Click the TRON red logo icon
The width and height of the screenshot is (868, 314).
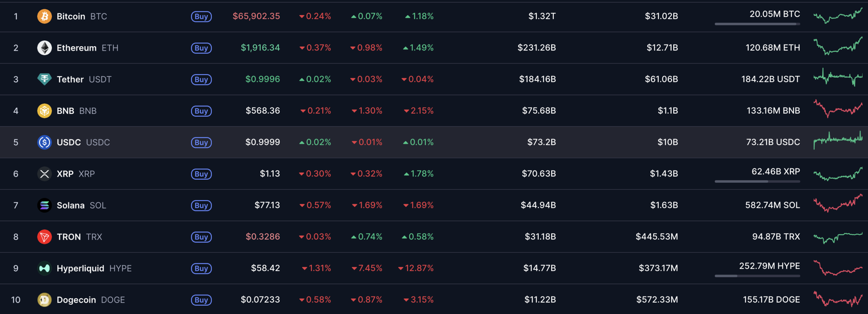pyautogui.click(x=44, y=237)
